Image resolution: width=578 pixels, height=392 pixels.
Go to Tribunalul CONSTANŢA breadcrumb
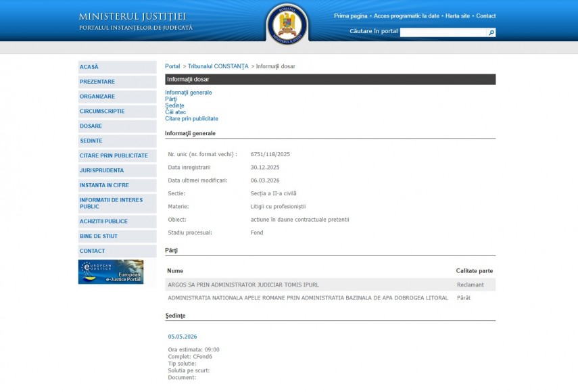pyautogui.click(x=218, y=66)
